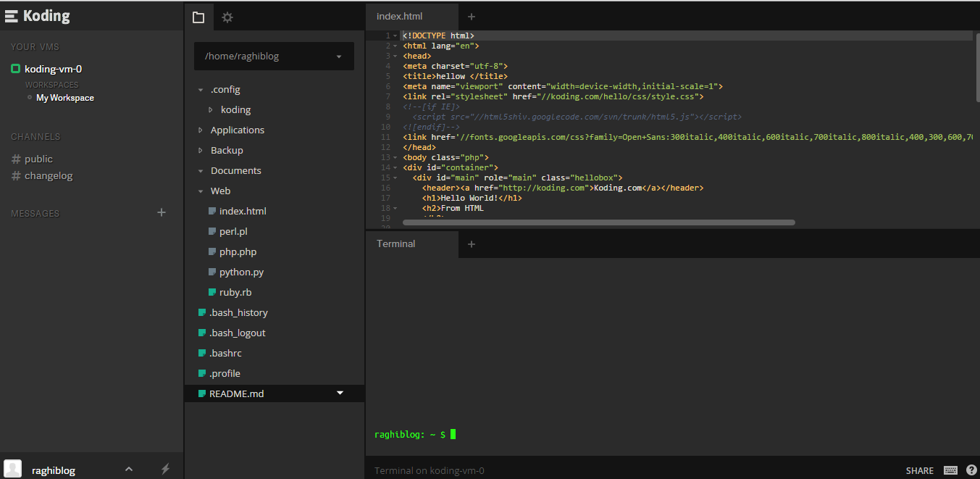Select the index.html editor tab
Viewport: 980px width, 479px height.
click(412, 17)
